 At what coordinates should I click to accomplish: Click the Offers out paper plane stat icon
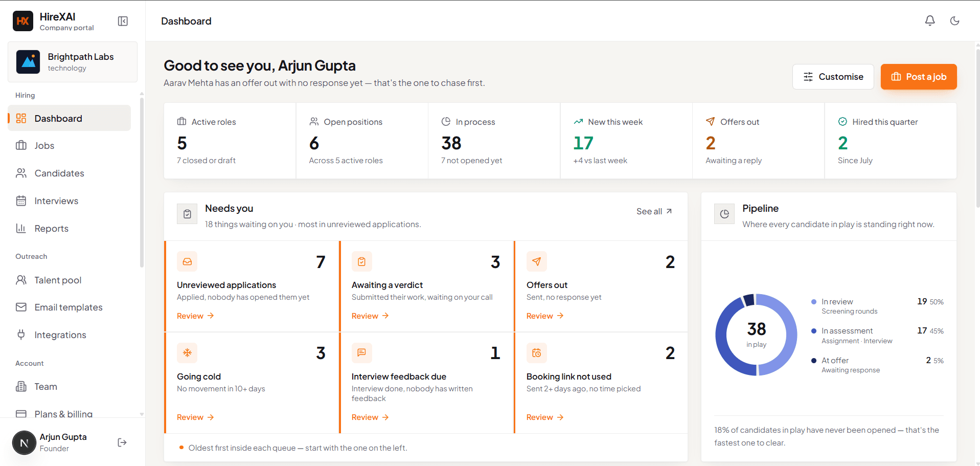click(710, 122)
